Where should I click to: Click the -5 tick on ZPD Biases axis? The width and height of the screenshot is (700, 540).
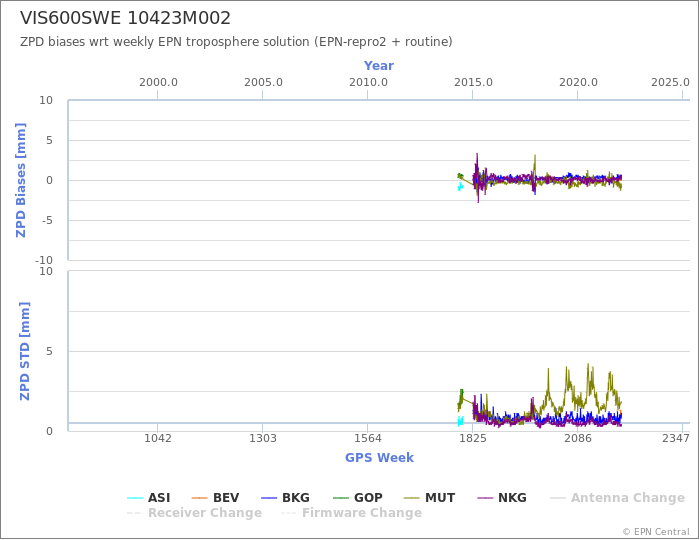pos(46,220)
